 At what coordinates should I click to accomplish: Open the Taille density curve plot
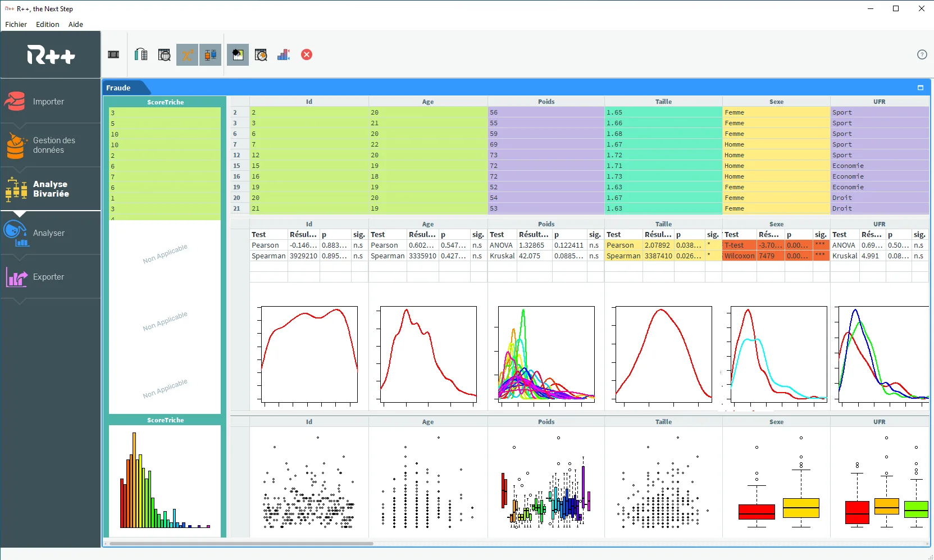pyautogui.click(x=663, y=355)
